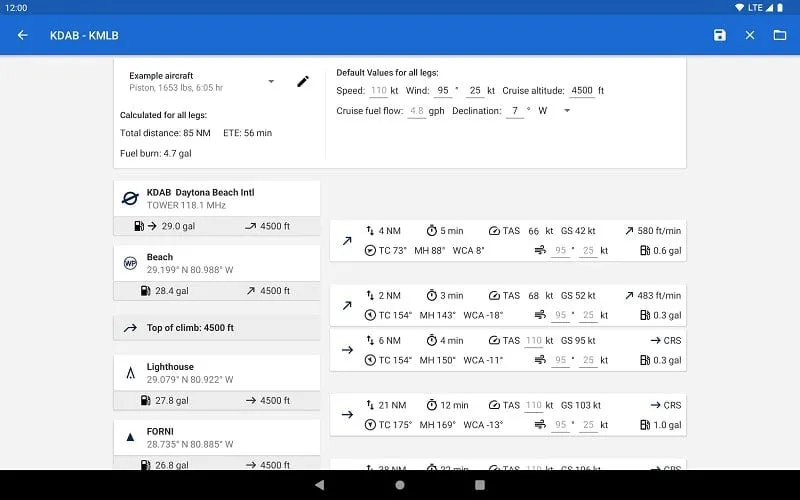Image resolution: width=800 pixels, height=500 pixels.
Task: Clear the route with X icon
Action: pyautogui.click(x=749, y=35)
